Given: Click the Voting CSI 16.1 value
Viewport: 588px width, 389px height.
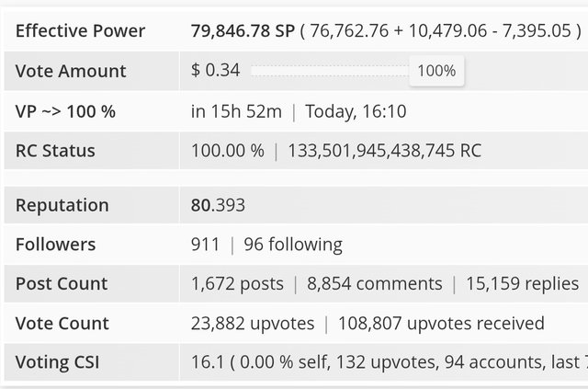Looking at the screenshot, I should tap(207, 362).
